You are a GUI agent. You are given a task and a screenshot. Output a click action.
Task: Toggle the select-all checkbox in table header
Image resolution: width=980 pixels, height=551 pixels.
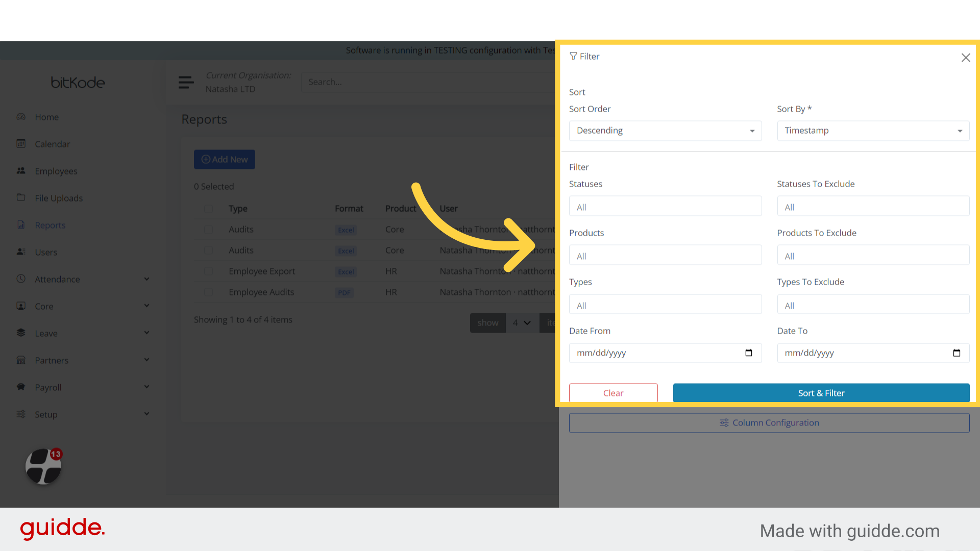209,209
